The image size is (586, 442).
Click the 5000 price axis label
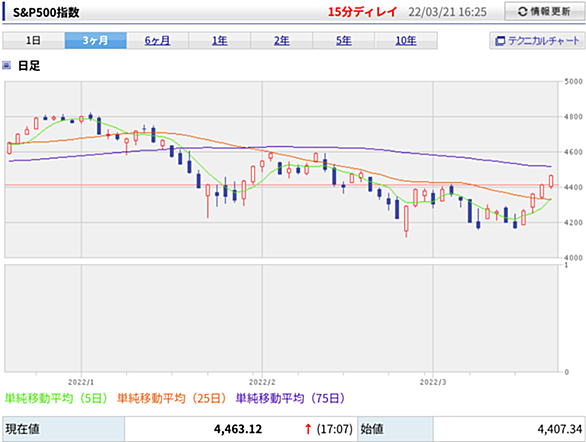(573, 81)
